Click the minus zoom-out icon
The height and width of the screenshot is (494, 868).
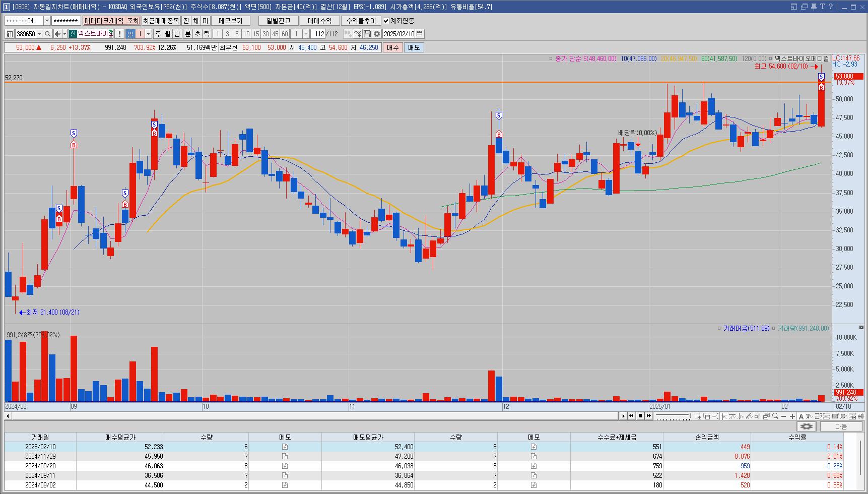(783, 416)
